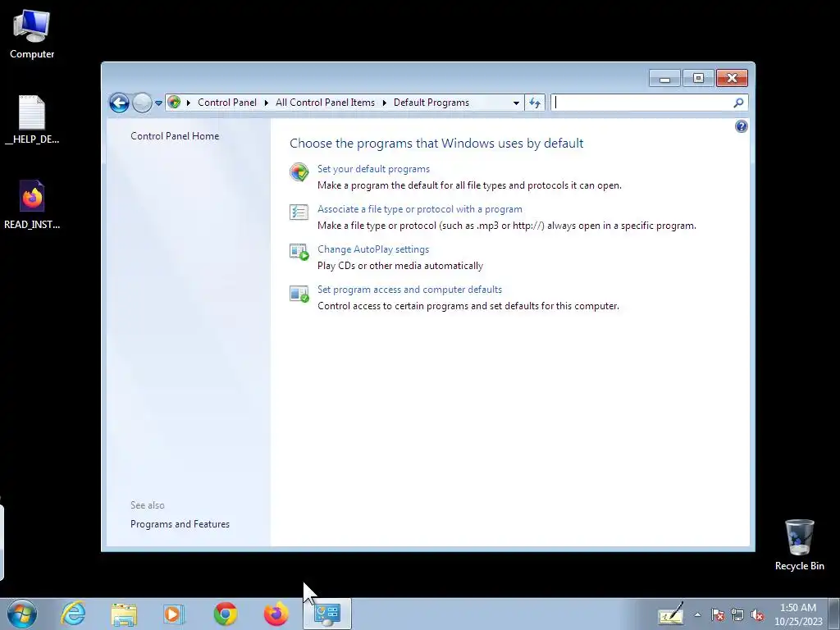Launch Firefox from the taskbar
Image resolution: width=840 pixels, height=630 pixels.
[276, 614]
